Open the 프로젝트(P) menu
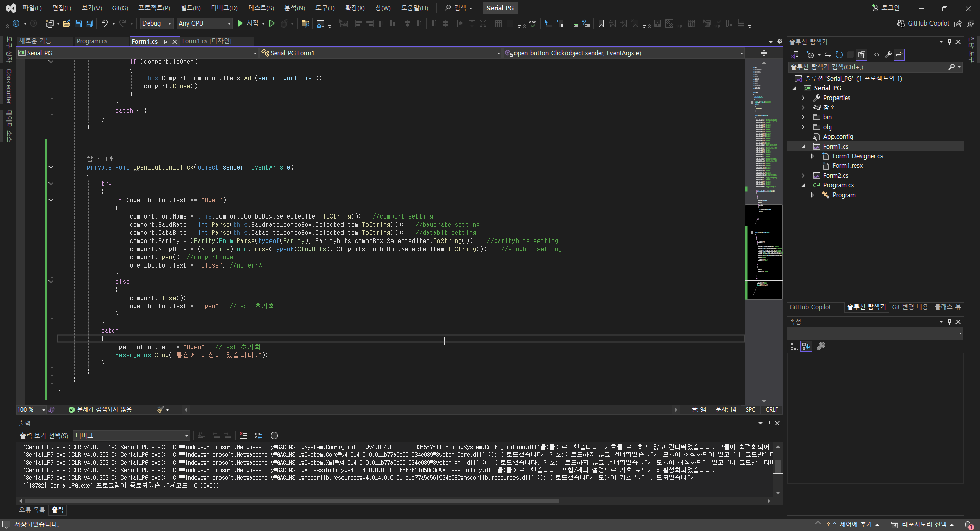Screen dimensions: 980x531 point(154,8)
